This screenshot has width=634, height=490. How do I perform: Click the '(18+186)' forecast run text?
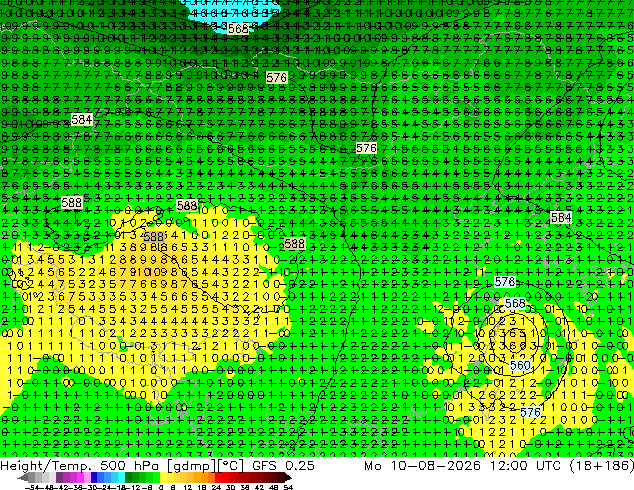tap(601, 466)
